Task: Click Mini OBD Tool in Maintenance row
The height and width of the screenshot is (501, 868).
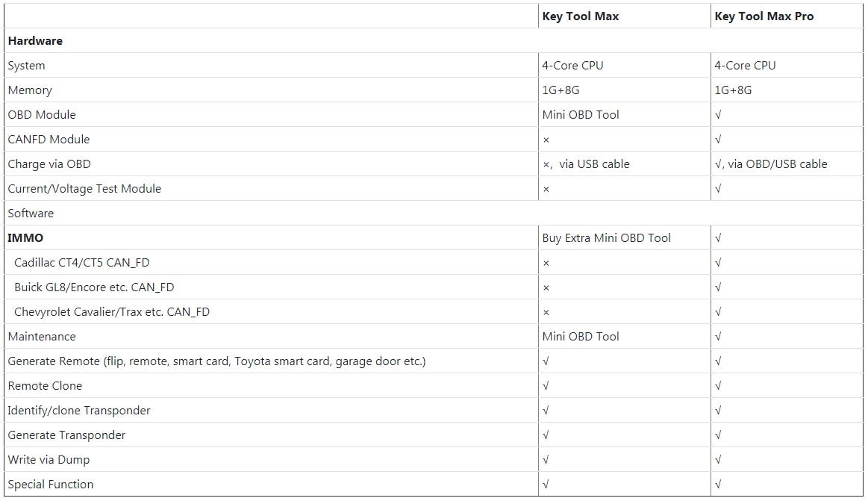Action: pyautogui.click(x=580, y=337)
